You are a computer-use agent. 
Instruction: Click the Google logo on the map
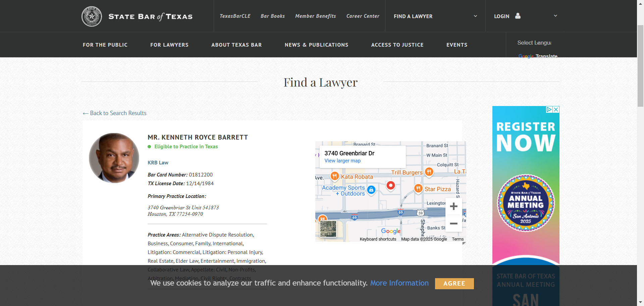click(x=391, y=231)
